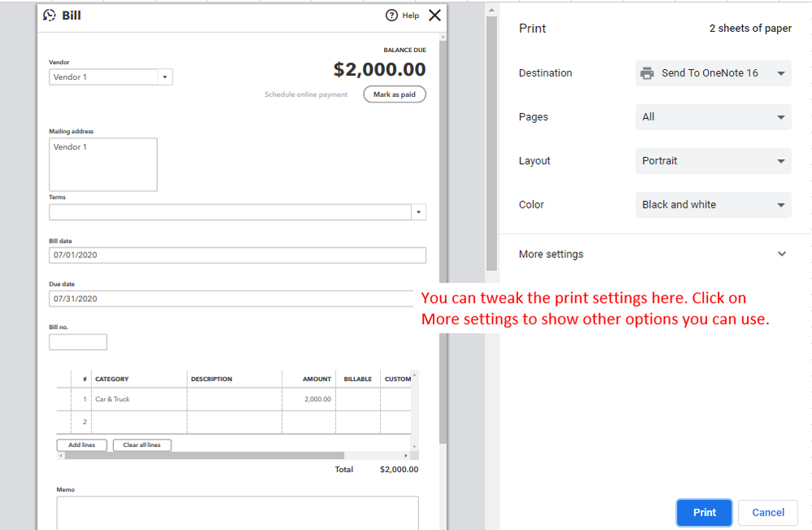The image size is (812, 530).
Task: Click Add lines button
Action: [x=82, y=445]
